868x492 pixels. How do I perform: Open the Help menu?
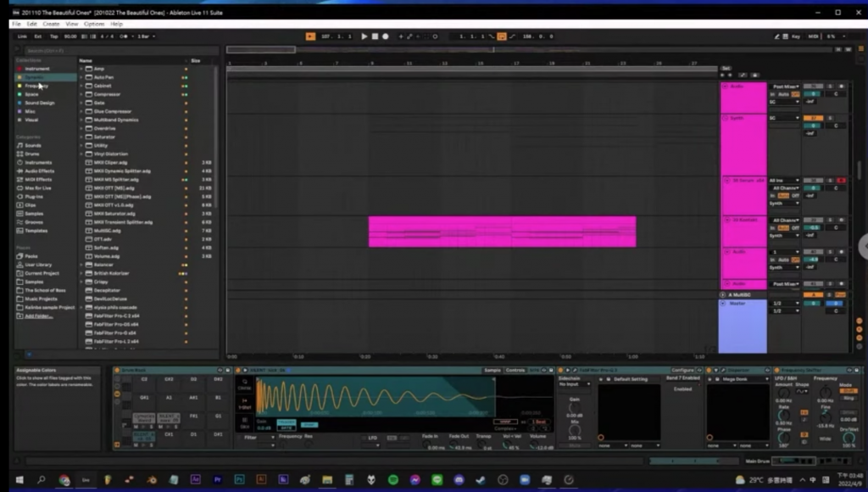(x=116, y=24)
